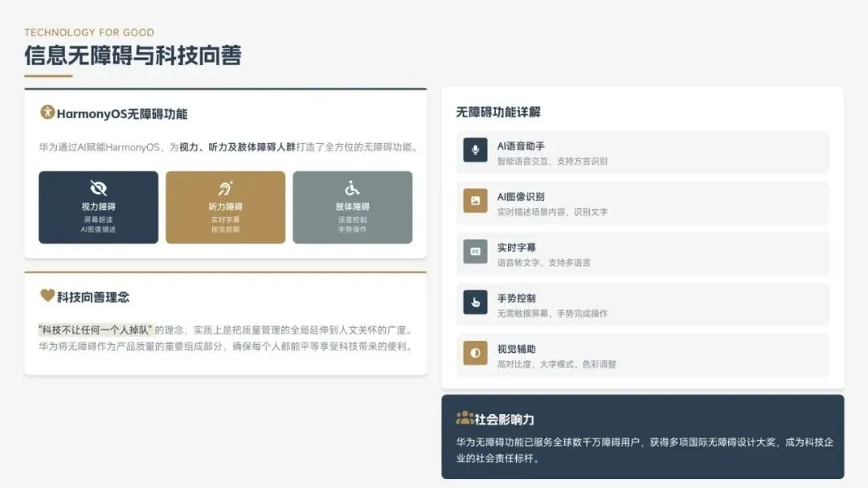Open the AI语音助手 feature row
Image resolution: width=868 pixels, height=488 pixels.
(x=643, y=152)
